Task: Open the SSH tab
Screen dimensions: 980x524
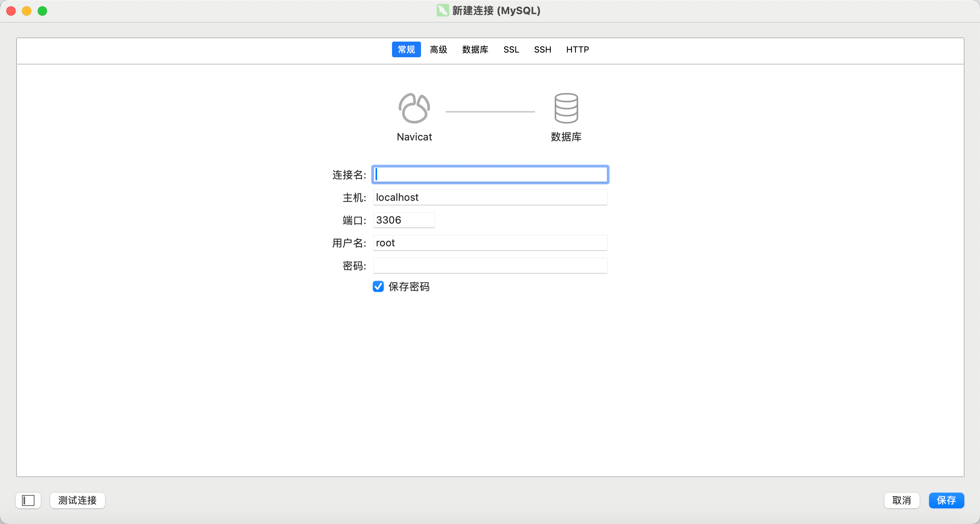Action: (543, 49)
